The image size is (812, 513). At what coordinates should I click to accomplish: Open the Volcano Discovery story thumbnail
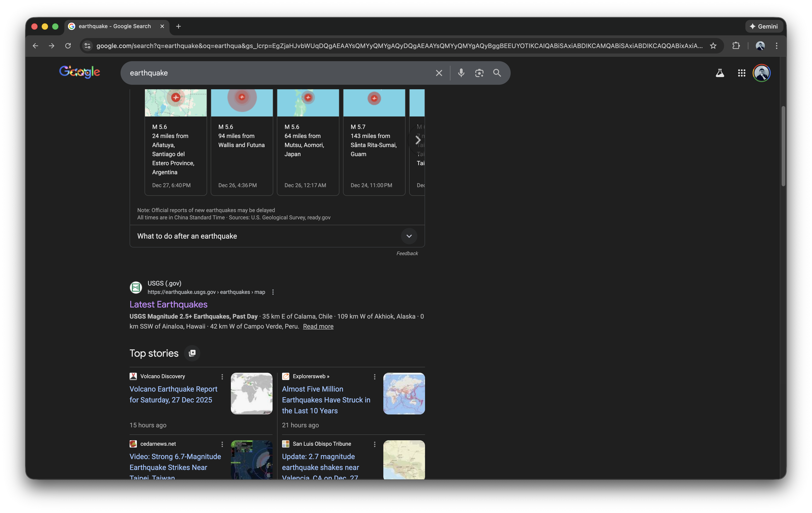click(x=251, y=393)
